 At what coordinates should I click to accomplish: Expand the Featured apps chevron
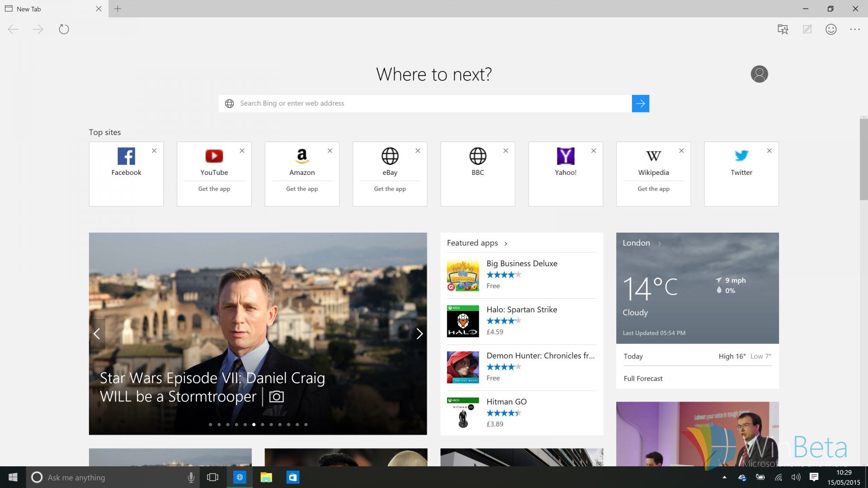coord(506,244)
